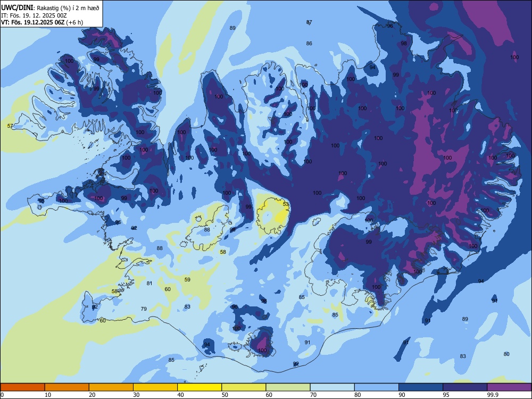Pick the pale green 60–70 legend swatch
The width and height of the screenshot is (532, 399).
pos(288,387)
